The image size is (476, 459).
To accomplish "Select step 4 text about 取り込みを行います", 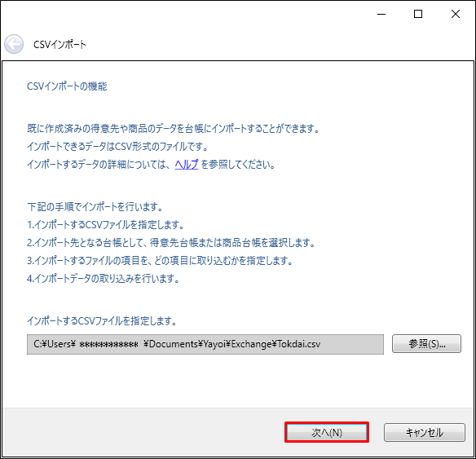I will click(104, 278).
